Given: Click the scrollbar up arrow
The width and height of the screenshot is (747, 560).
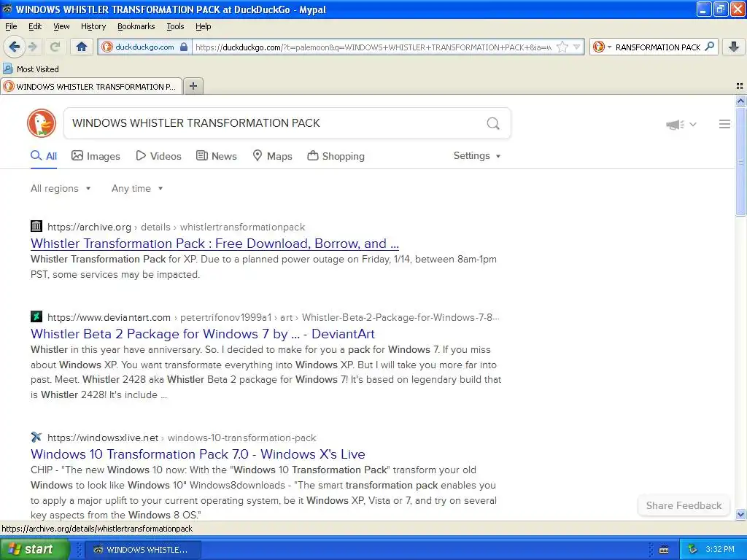Looking at the screenshot, I should coord(741,101).
